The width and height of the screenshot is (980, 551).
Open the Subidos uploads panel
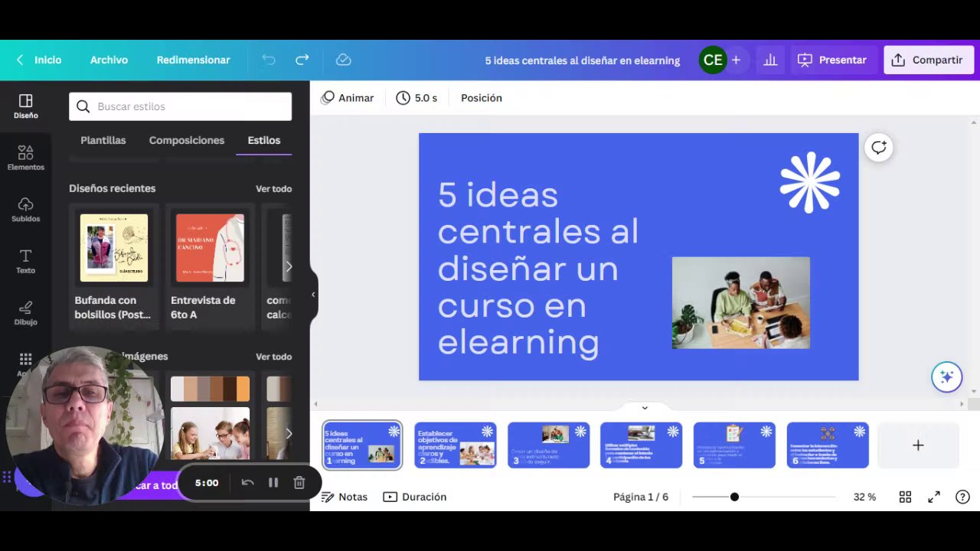[25, 209]
